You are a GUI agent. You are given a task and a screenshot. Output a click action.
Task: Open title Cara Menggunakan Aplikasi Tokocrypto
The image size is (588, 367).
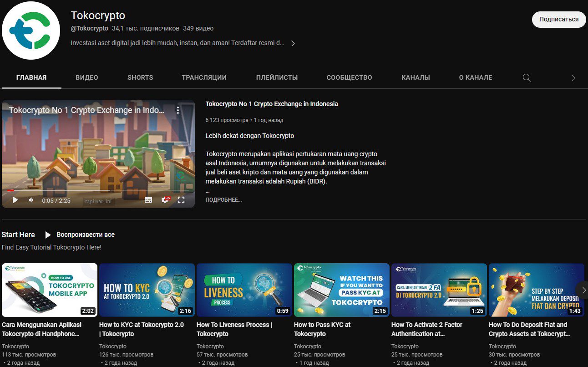[x=42, y=329]
